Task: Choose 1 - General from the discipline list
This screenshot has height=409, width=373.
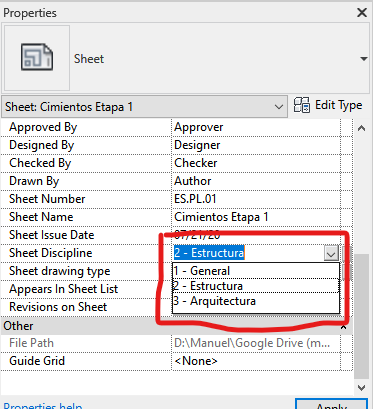Action: pyautogui.click(x=256, y=271)
